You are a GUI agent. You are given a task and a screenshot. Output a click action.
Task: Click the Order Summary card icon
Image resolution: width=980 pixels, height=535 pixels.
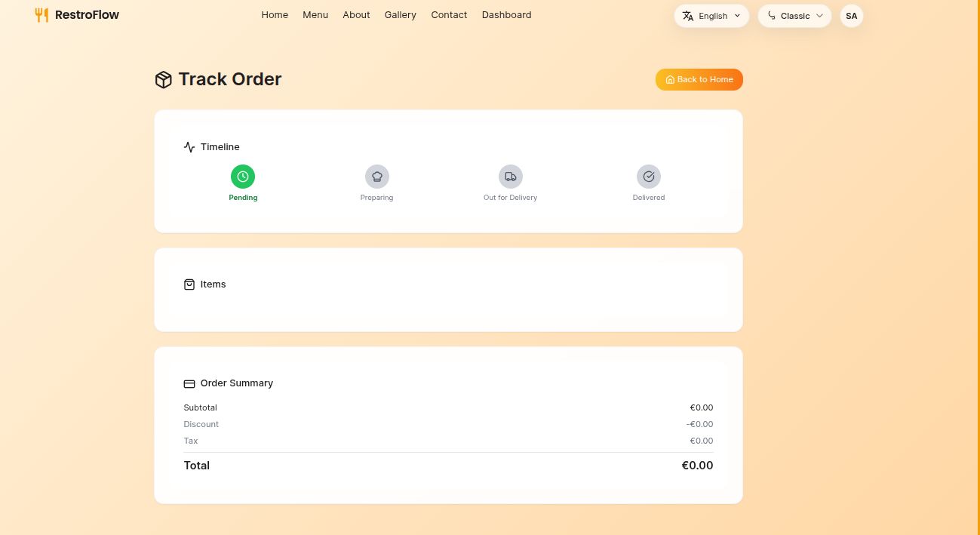point(189,383)
